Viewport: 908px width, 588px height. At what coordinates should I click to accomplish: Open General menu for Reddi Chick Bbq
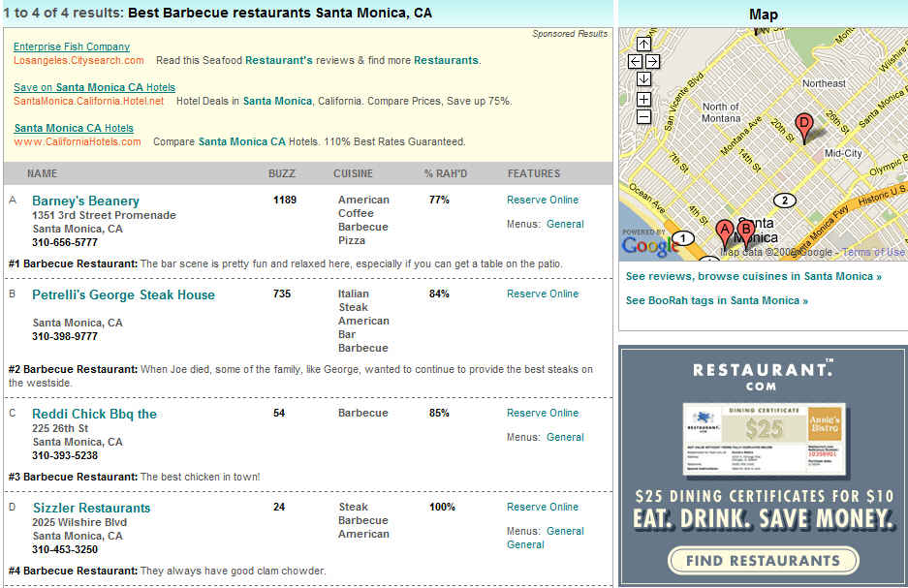(x=565, y=437)
